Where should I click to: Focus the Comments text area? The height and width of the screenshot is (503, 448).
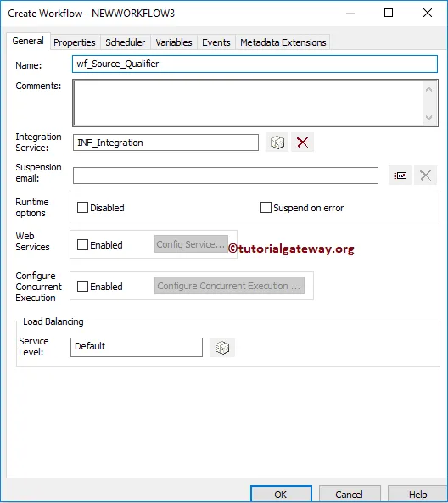[x=248, y=103]
